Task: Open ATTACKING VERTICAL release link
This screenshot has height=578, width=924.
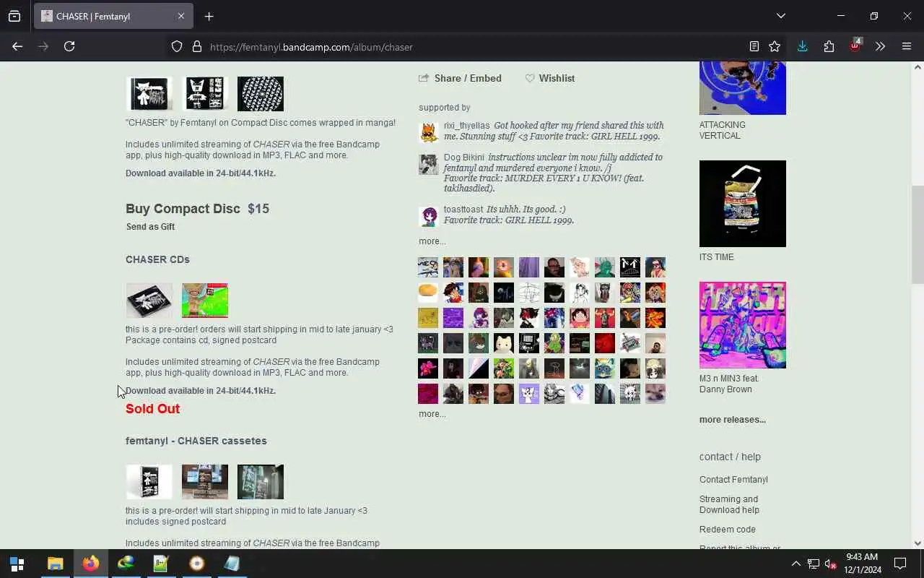Action: [722, 130]
